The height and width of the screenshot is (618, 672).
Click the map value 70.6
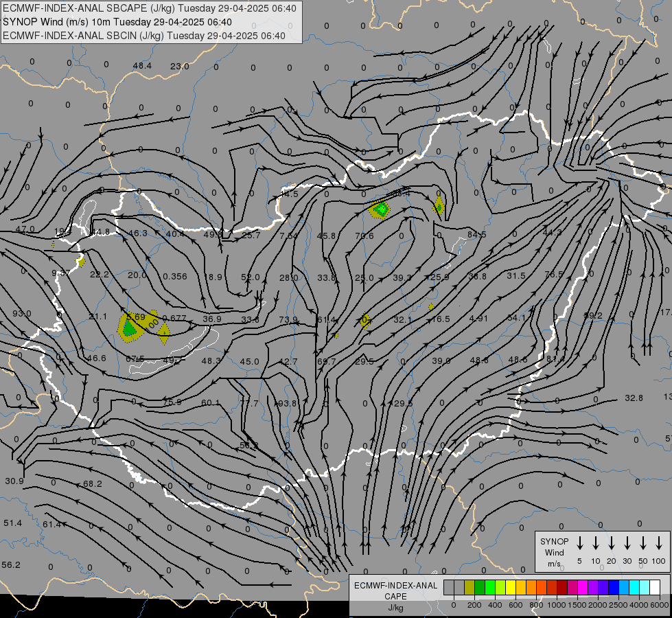[364, 236]
